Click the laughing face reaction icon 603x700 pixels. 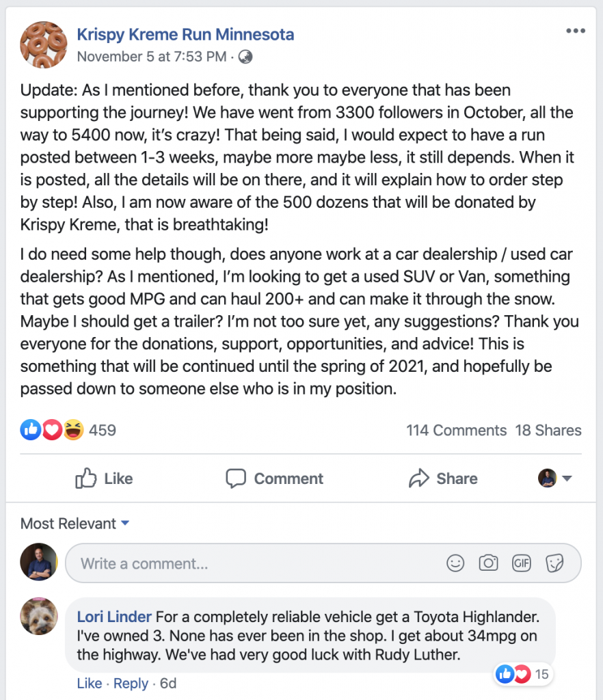point(72,430)
